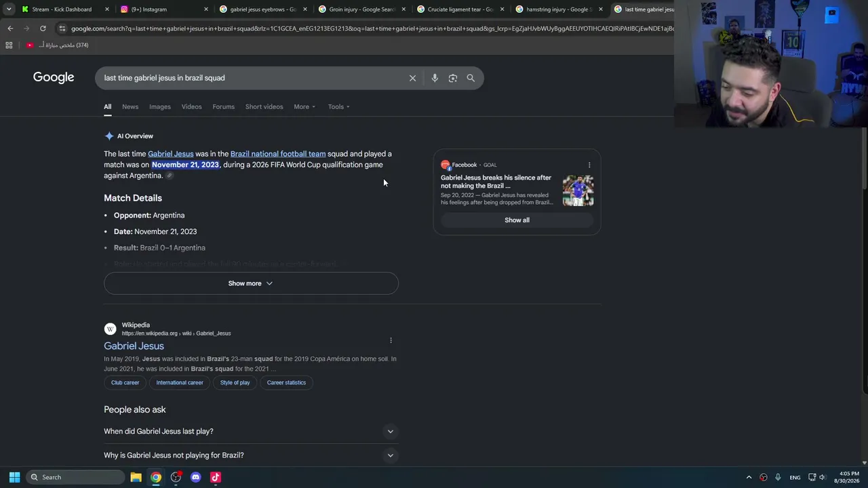Image resolution: width=868 pixels, height=488 pixels.
Task: Start a voice search with the microphone icon
Action: (x=435, y=78)
